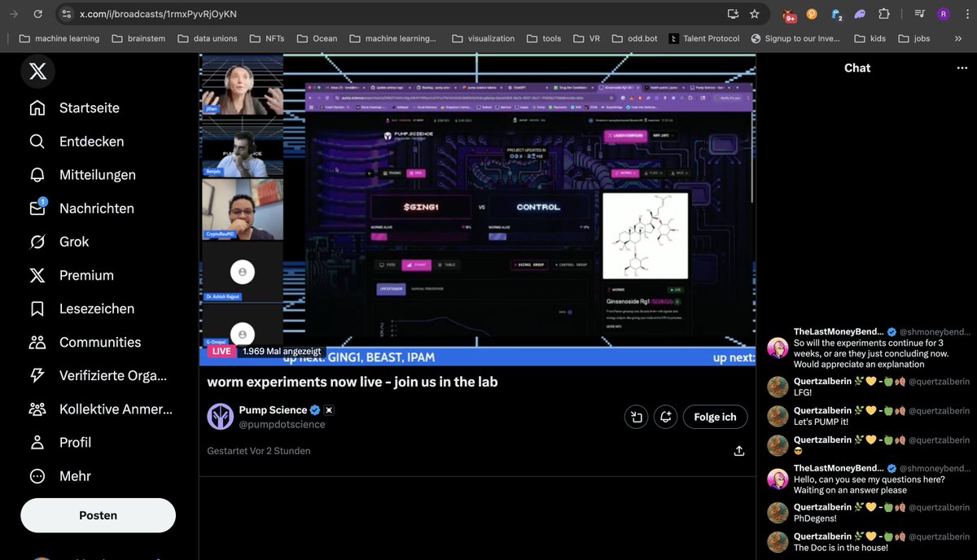Viewport: 977px width, 560px height.
Task: Open Pump Science profile name link
Action: click(x=274, y=410)
